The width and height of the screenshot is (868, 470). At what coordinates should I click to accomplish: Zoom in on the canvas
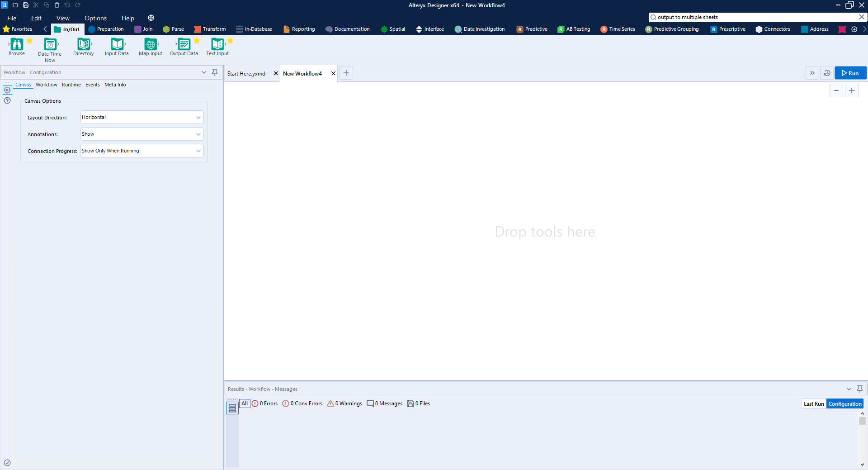(852, 90)
